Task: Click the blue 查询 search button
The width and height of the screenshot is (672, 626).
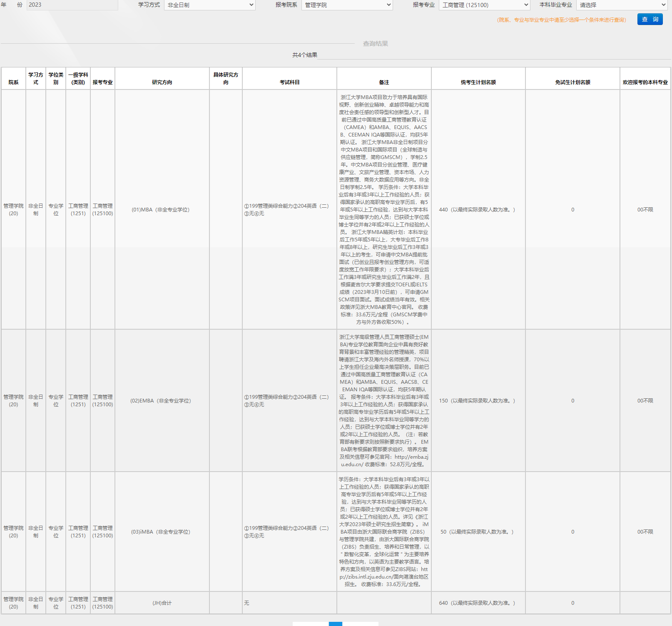Action: [650, 19]
